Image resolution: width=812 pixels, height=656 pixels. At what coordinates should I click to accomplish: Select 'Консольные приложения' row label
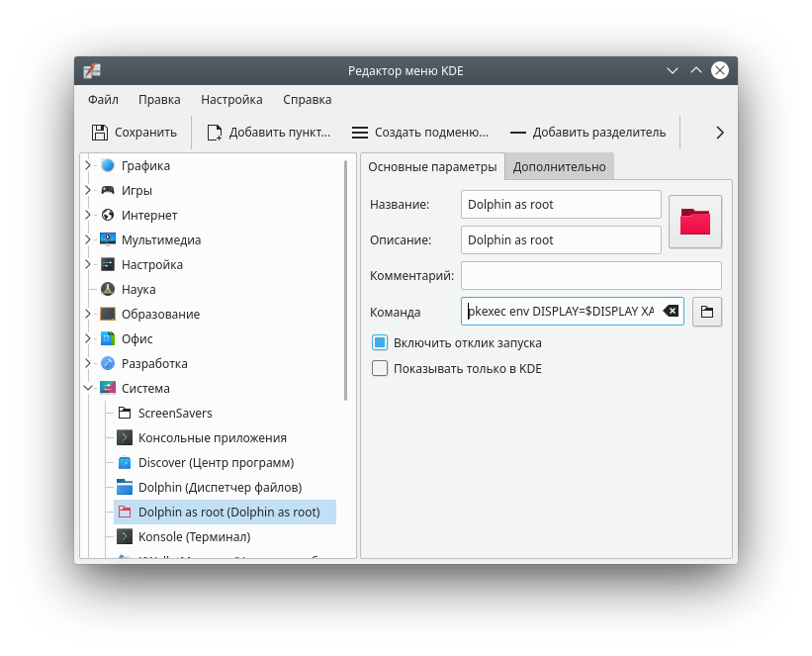tap(213, 438)
